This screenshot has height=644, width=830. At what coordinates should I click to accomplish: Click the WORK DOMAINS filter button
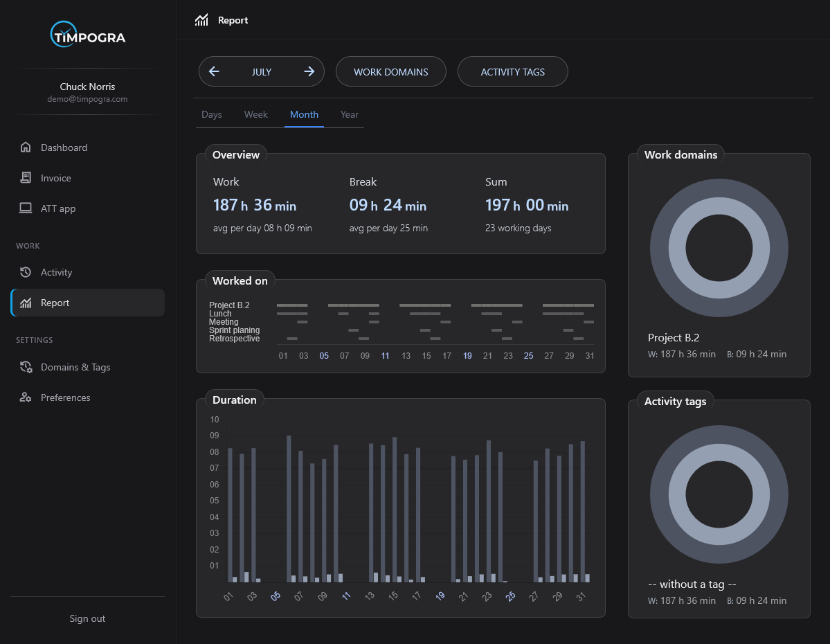390,71
